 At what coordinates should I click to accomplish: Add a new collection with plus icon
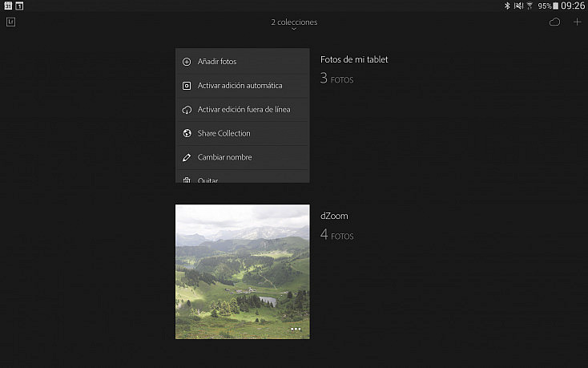pos(577,22)
